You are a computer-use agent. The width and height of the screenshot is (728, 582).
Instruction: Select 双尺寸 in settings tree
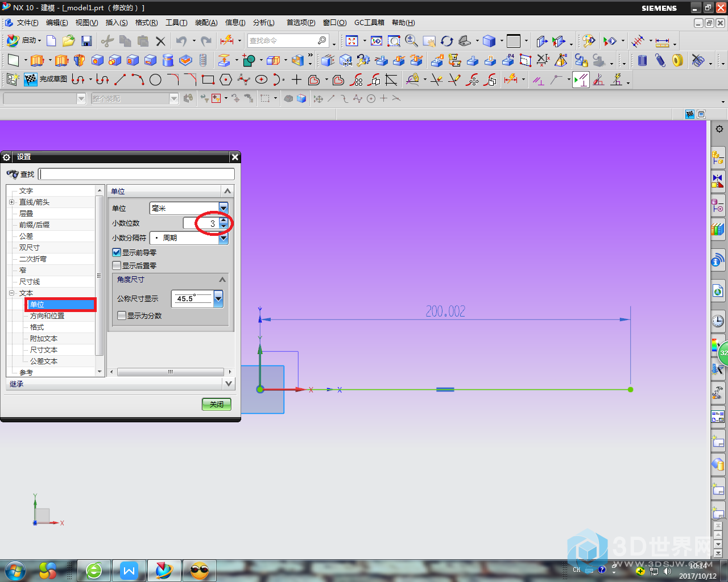[x=30, y=247]
